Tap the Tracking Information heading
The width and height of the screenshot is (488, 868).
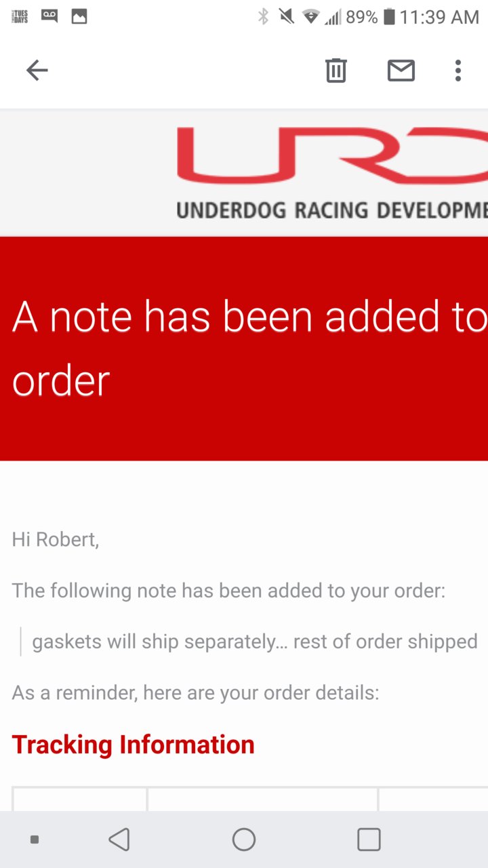point(133,745)
